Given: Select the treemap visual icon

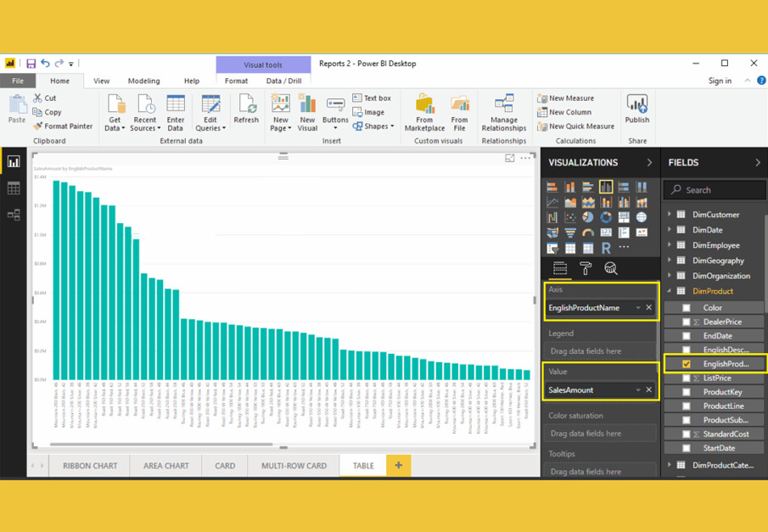Looking at the screenshot, I should [625, 217].
